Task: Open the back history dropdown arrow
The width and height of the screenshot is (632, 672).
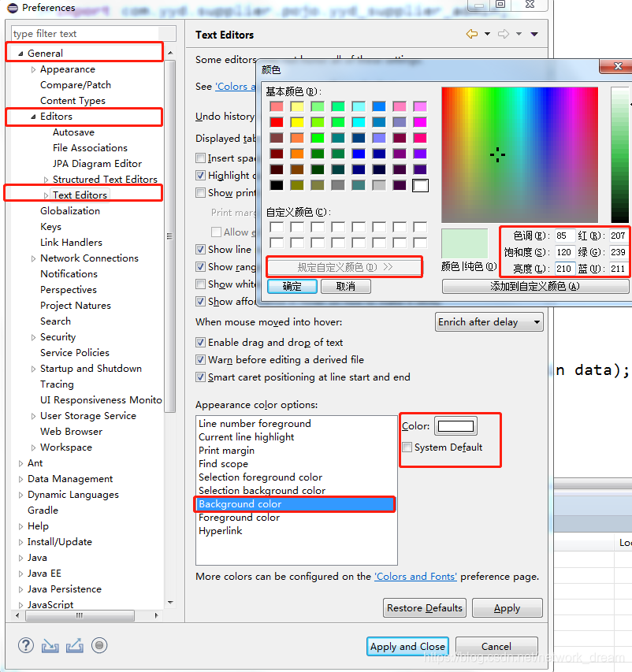Action: [488, 34]
